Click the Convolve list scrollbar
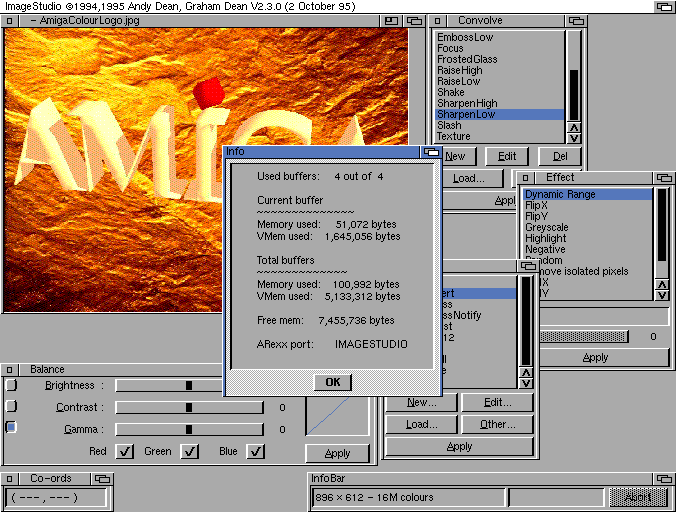This screenshot has height=512, width=676. pyautogui.click(x=574, y=76)
